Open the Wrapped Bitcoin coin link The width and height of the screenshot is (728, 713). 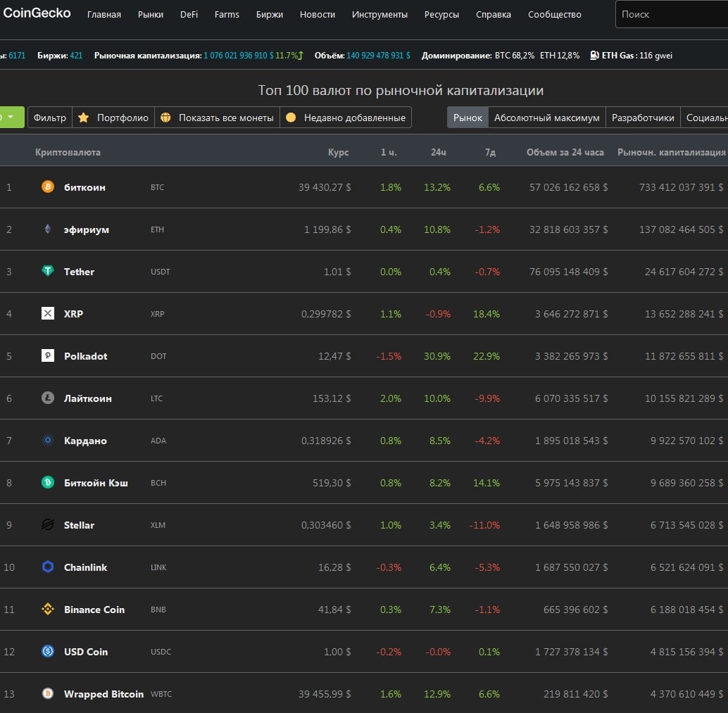(x=103, y=694)
